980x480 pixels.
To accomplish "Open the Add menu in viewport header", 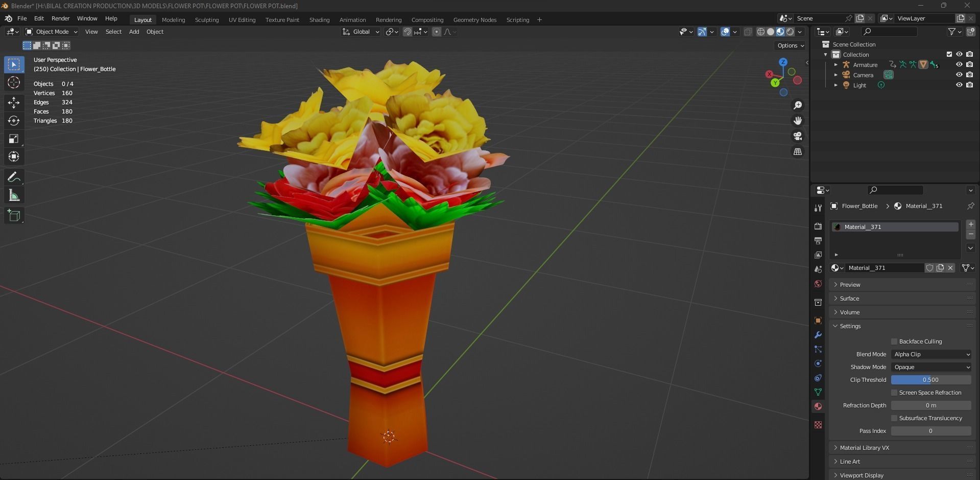I will 134,32.
